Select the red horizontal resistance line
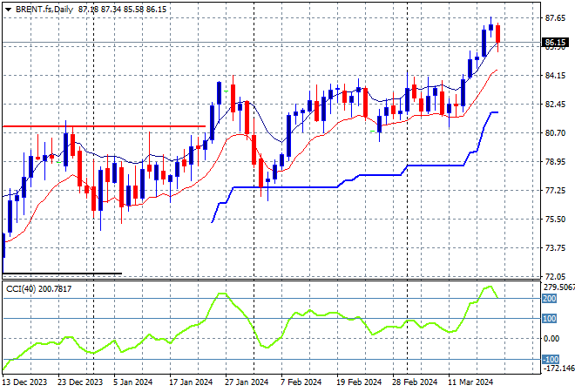The height and width of the screenshot is (392, 575). point(105,126)
